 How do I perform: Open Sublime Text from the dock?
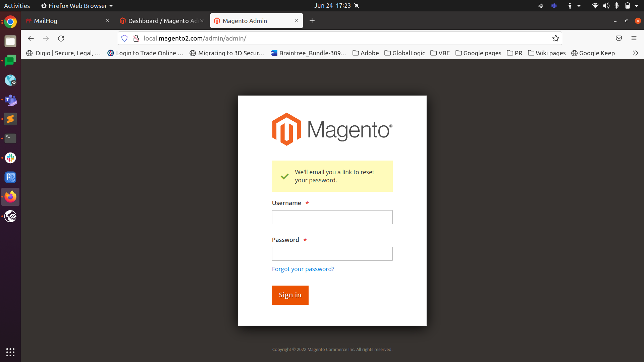[x=10, y=119]
